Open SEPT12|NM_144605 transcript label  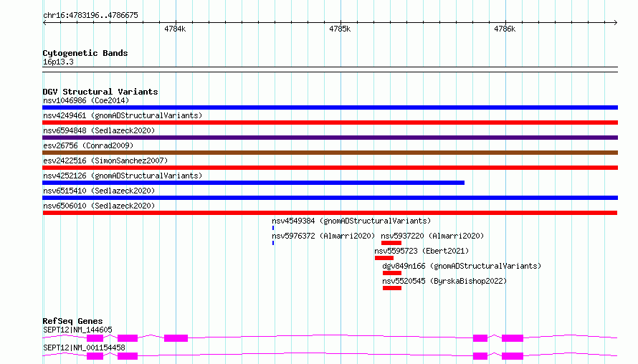77,330
